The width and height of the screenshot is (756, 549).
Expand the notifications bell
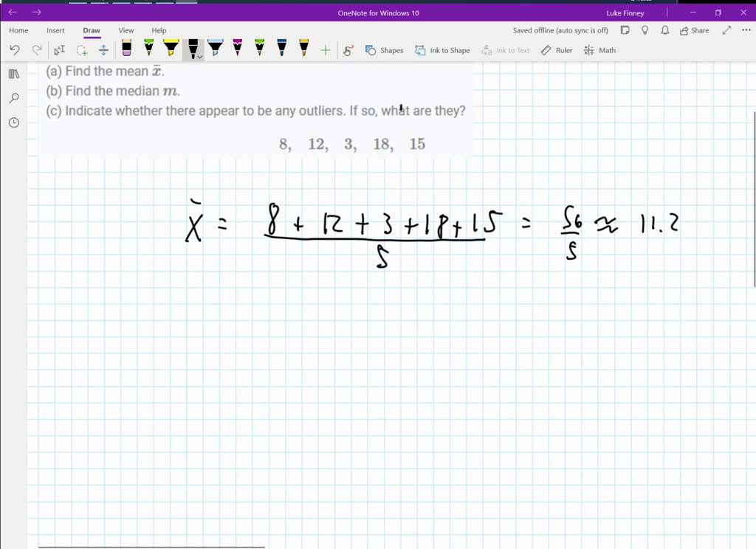pyautogui.click(x=664, y=30)
